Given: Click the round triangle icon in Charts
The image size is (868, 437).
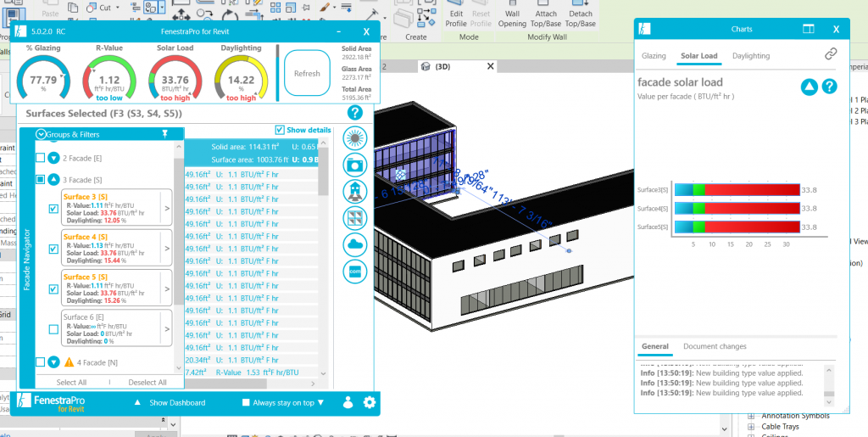Looking at the screenshot, I should [x=810, y=87].
